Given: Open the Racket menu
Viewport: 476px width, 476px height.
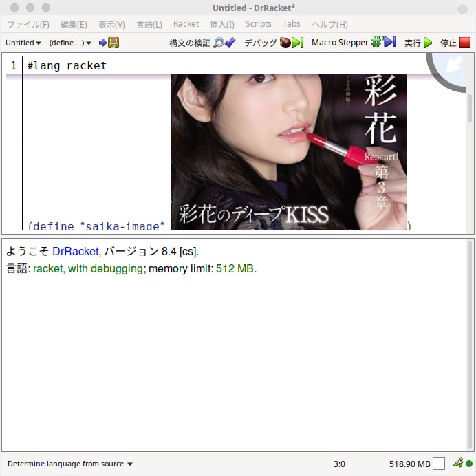Looking at the screenshot, I should point(186,23).
